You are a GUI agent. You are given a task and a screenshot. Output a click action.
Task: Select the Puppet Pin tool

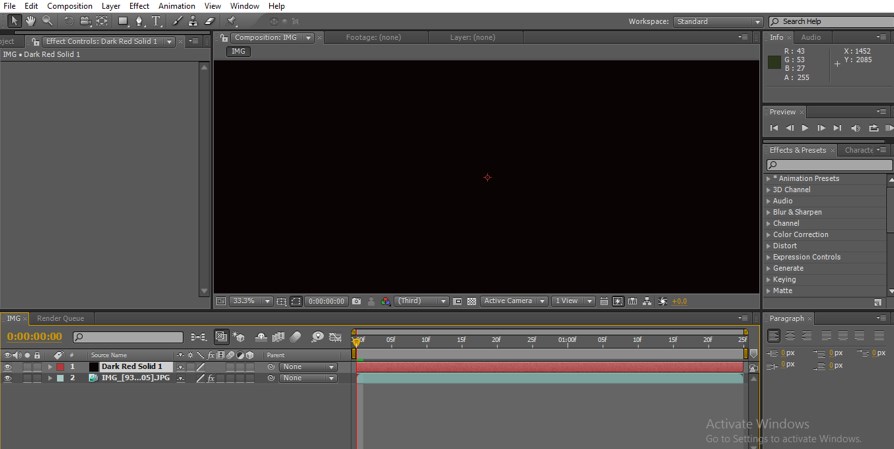tap(232, 21)
